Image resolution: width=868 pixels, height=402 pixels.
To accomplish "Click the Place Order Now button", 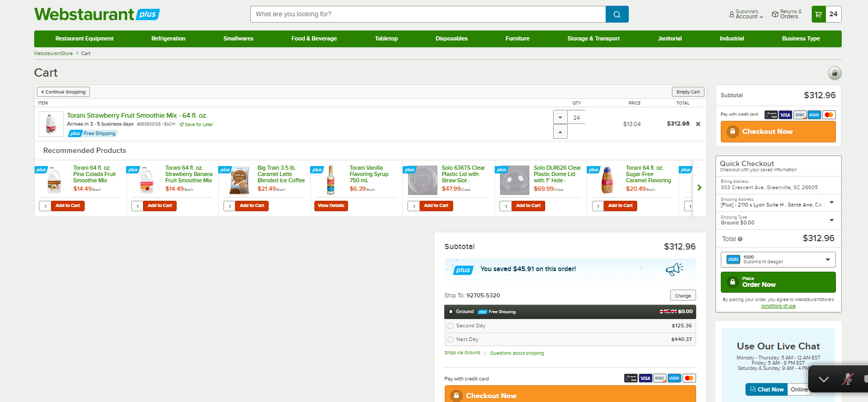I will point(778,282).
